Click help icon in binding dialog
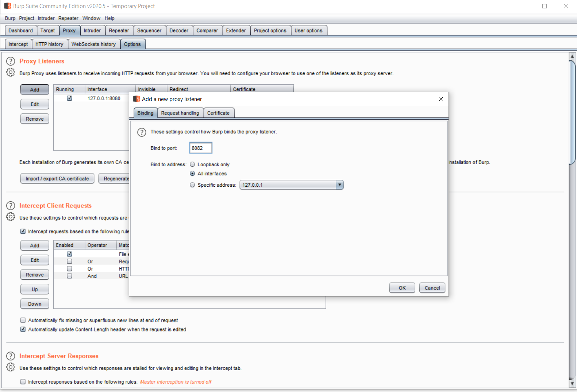 point(142,132)
